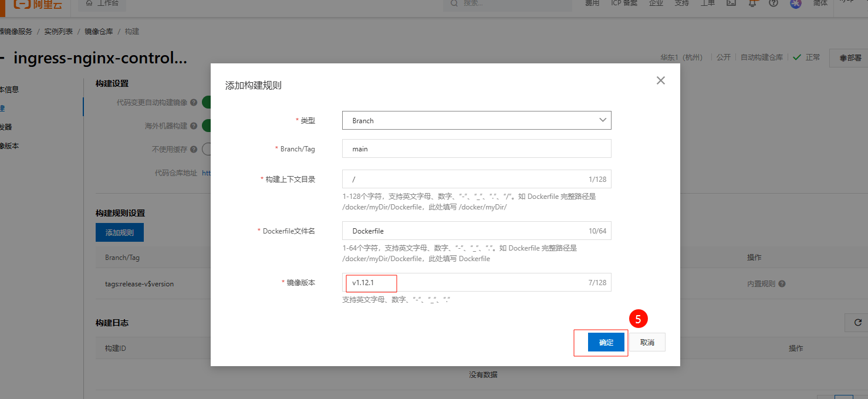Toggle the 代码变更自动构建镜像 switch

(x=207, y=103)
